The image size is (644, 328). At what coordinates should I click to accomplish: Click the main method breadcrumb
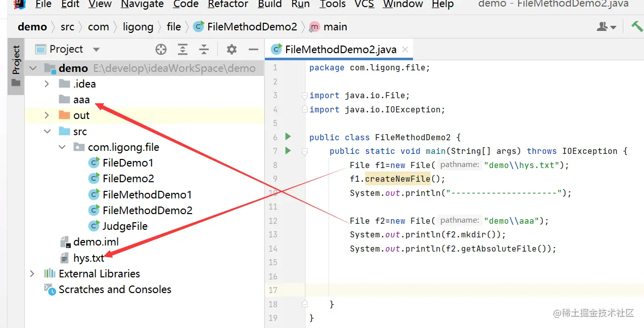(329, 27)
